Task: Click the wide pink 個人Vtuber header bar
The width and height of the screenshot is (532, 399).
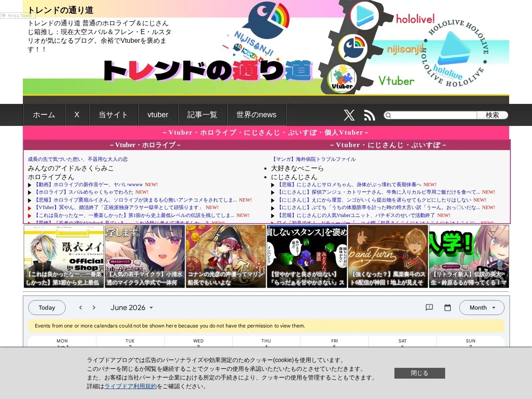Action: click(266, 133)
